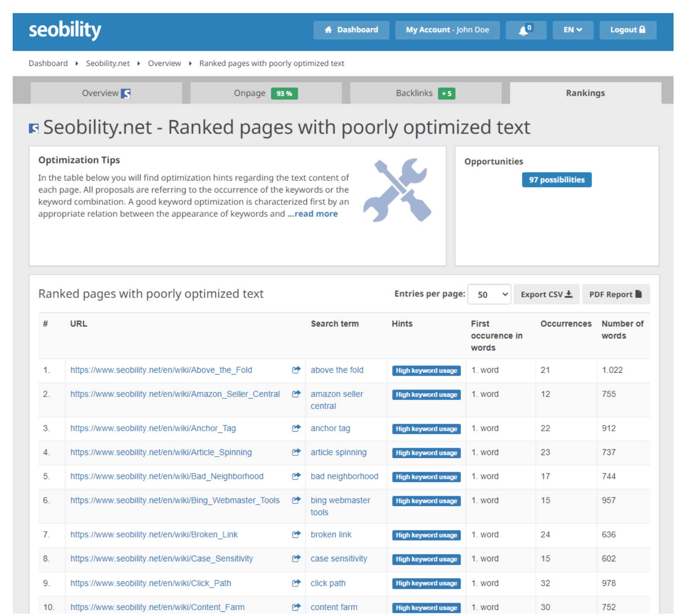This screenshot has height=616, width=687.
Task: Open external link icon for Click_Path row
Action: pyautogui.click(x=296, y=583)
